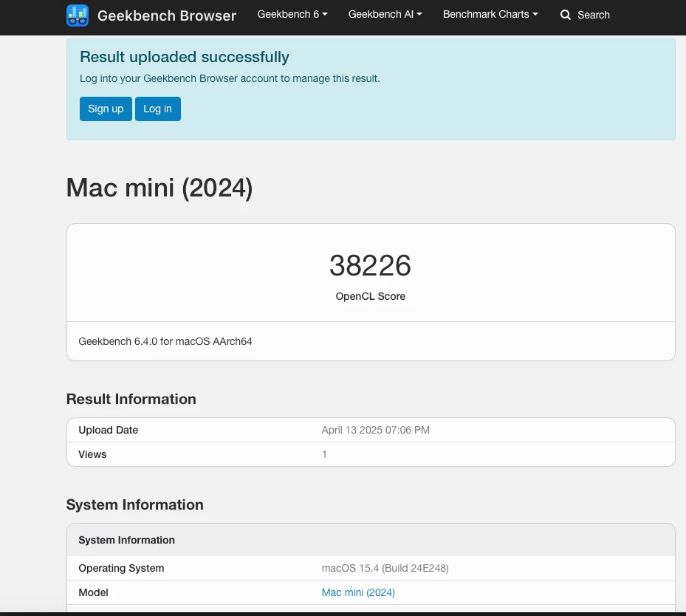The image size is (686, 616).
Task: Click the Operating System label
Action: click(121, 568)
